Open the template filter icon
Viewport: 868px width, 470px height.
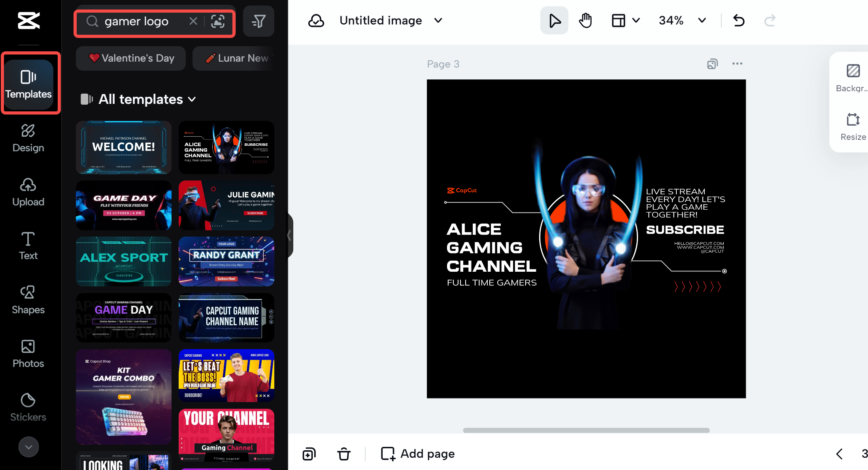point(259,21)
